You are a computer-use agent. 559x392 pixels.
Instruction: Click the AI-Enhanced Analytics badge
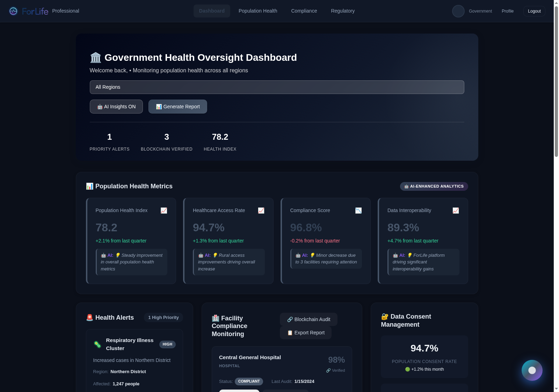(x=434, y=186)
